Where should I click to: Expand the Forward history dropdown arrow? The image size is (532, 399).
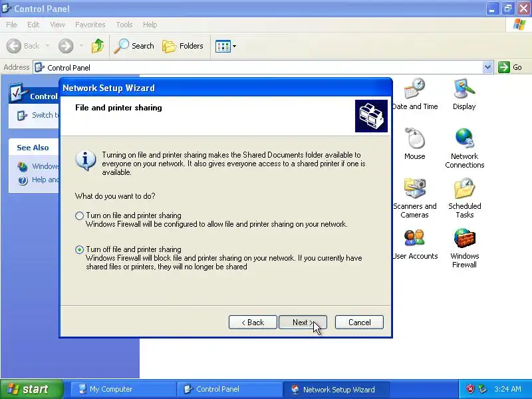81,45
